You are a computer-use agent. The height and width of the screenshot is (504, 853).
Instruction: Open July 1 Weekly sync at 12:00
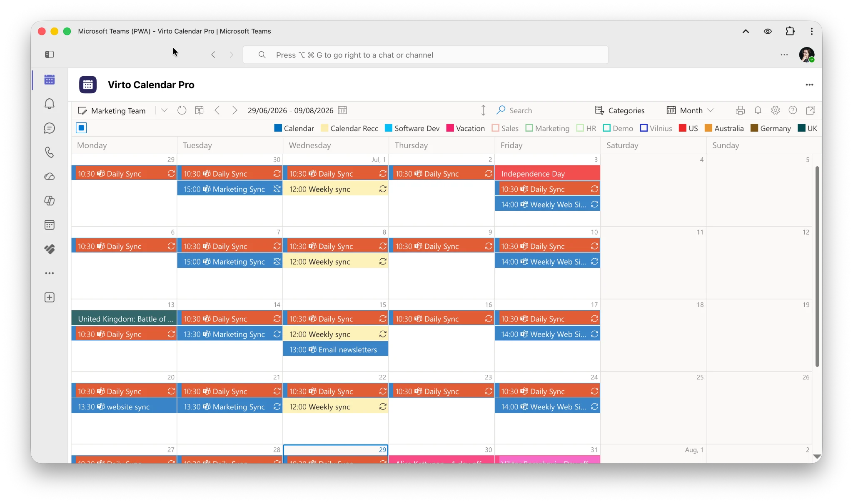336,189
